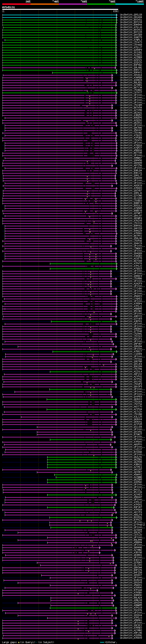Open hit UniRef100_B9T2X8

tap(131, 22)
